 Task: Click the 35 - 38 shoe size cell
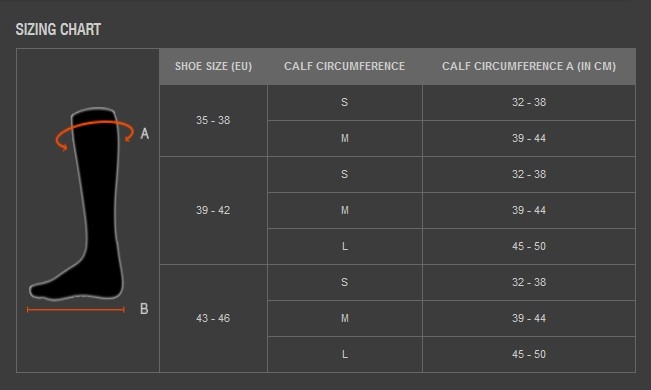coord(213,120)
